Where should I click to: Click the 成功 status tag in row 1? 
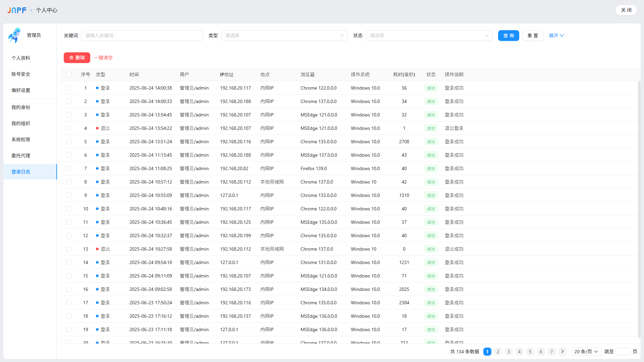431,88
